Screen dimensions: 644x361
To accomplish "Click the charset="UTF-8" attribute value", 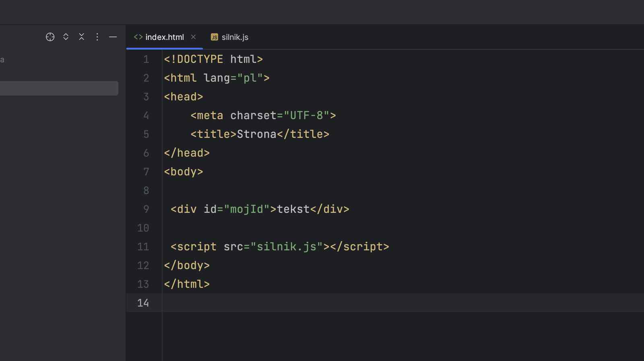I will pyautogui.click(x=280, y=116).
